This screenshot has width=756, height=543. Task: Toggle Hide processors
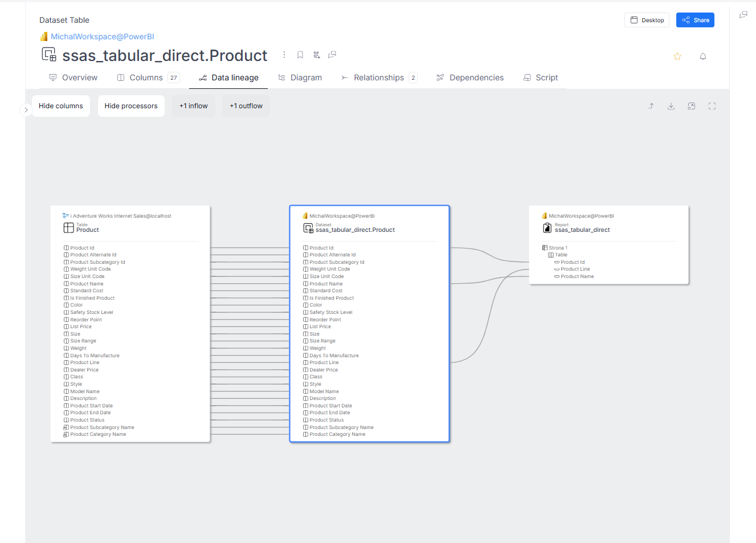131,106
